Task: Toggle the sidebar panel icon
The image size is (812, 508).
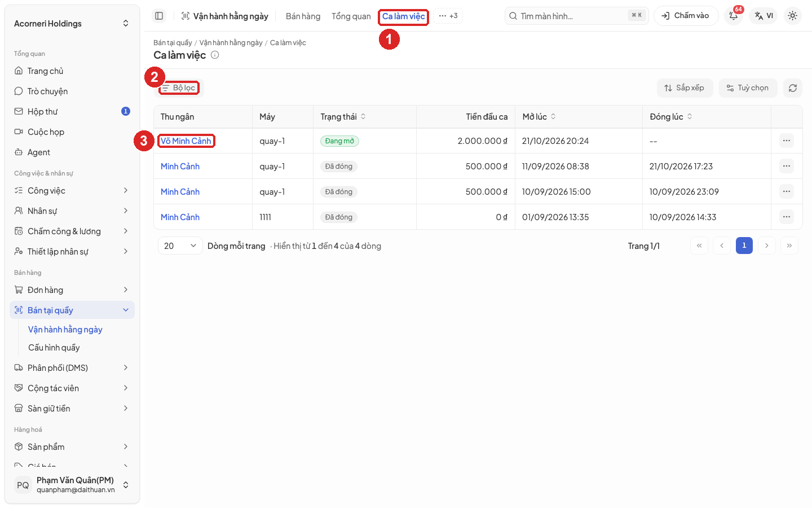Action: click(x=159, y=16)
